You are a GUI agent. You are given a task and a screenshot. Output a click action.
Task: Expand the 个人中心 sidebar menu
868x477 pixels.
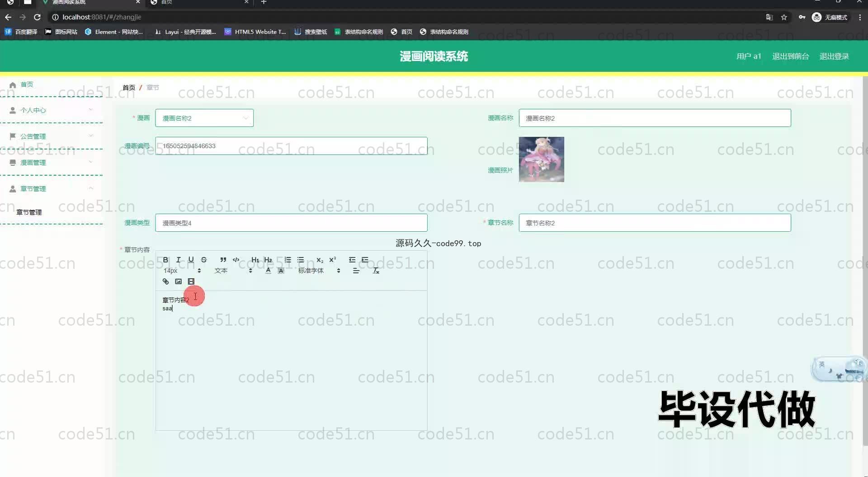tap(51, 110)
